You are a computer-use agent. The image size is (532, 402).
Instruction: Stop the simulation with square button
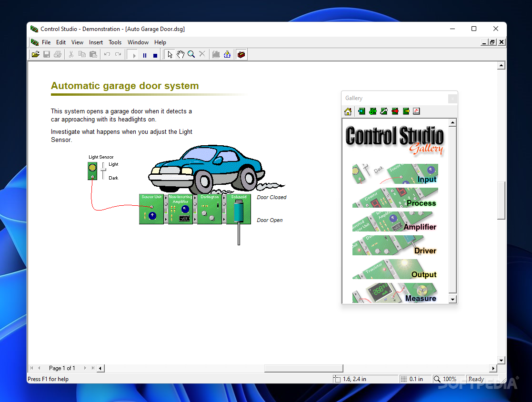pos(155,55)
